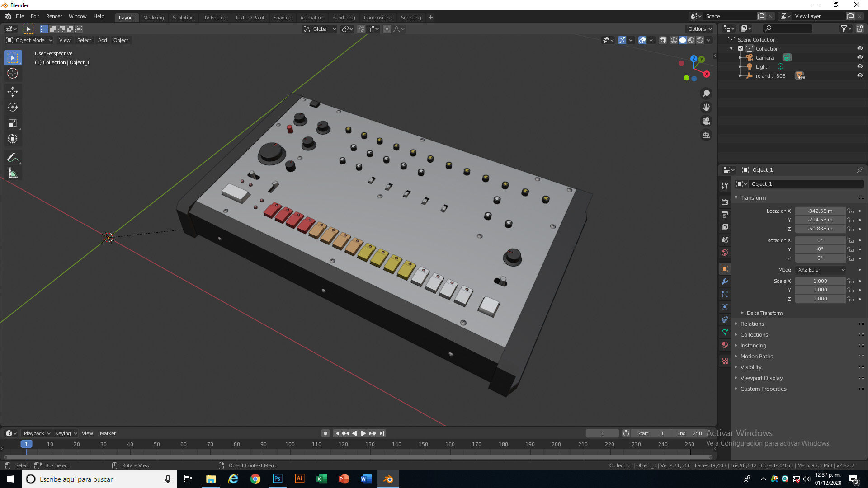The height and width of the screenshot is (488, 868).
Task: Toggle the Collection visibility eye
Action: [x=860, y=48]
